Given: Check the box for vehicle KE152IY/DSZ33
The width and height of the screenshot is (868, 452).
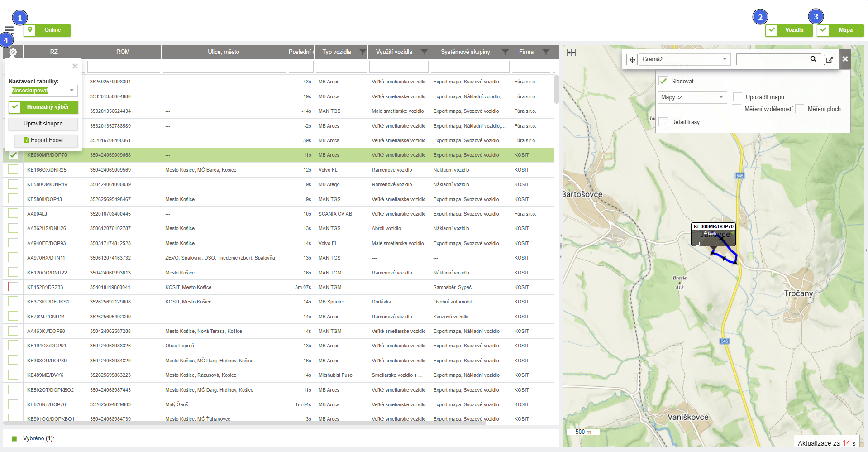Looking at the screenshot, I should click(13, 287).
